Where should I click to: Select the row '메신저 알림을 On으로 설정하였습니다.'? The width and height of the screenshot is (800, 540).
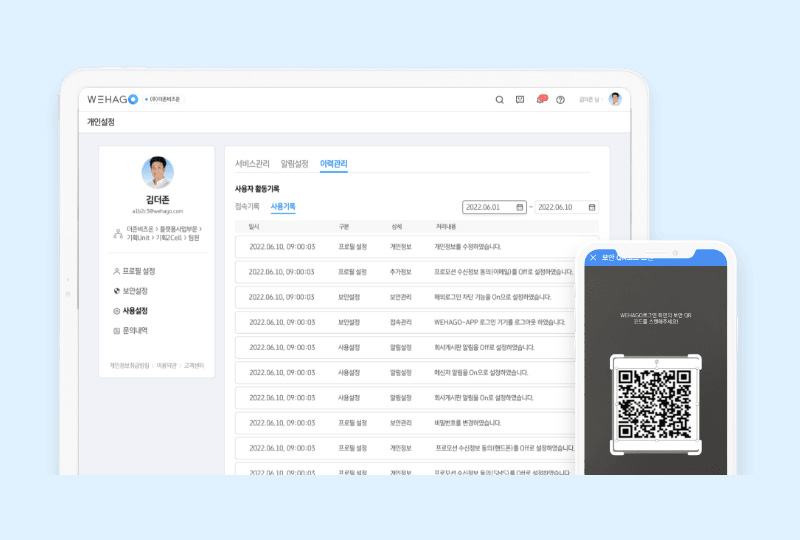click(x=405, y=373)
